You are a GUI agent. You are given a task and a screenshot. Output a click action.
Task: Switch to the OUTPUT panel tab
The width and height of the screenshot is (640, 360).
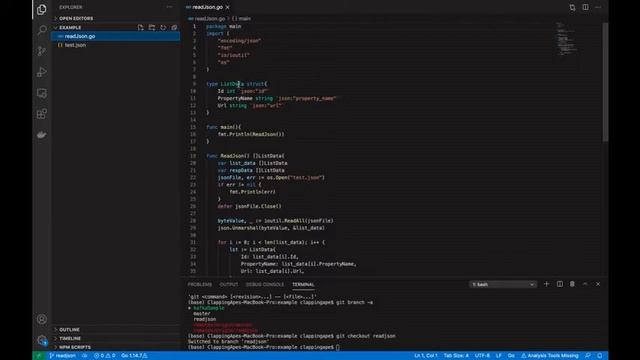point(229,284)
